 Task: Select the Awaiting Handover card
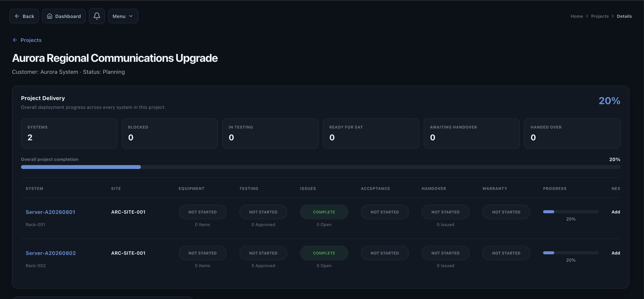pyautogui.click(x=471, y=133)
